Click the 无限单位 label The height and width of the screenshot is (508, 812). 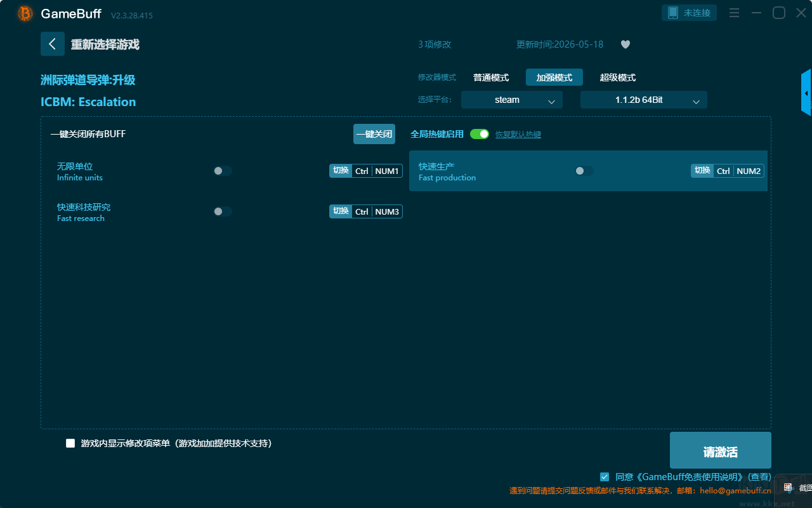(x=75, y=166)
